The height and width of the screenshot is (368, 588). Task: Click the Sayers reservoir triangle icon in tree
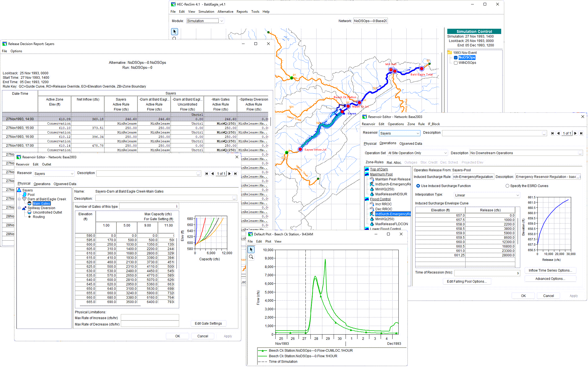(x=19, y=190)
